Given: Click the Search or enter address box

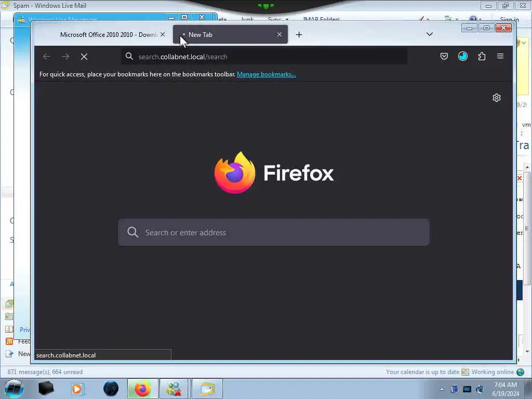Looking at the screenshot, I should 274,232.
